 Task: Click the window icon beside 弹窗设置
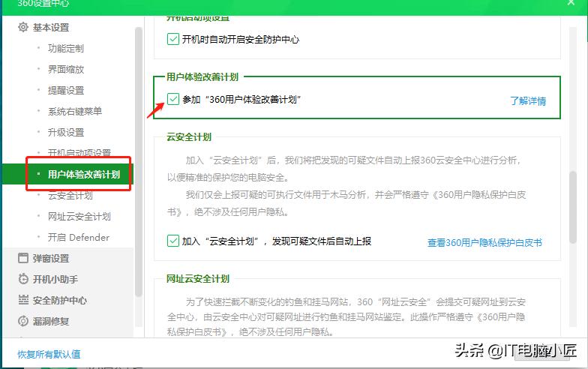(23, 258)
